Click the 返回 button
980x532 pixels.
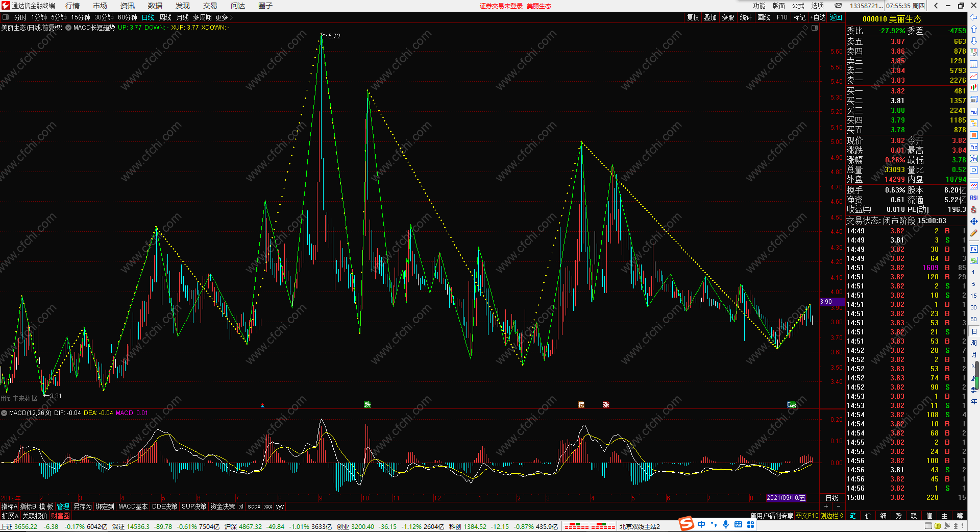[x=836, y=17]
